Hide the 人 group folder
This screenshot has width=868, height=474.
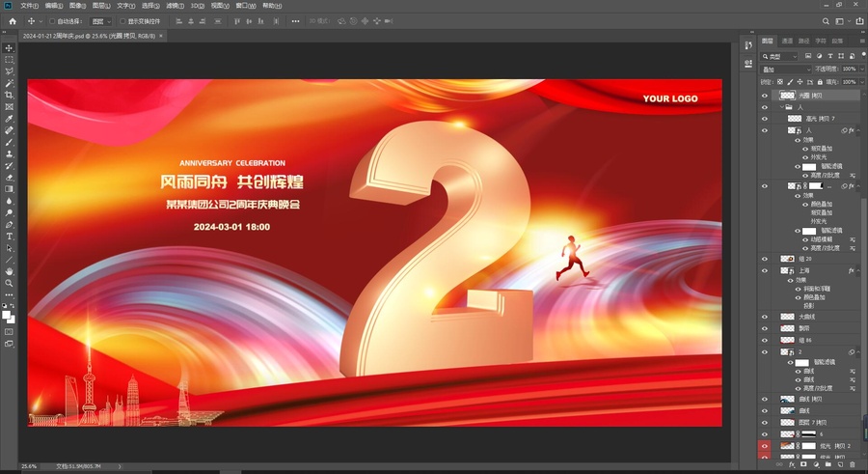tap(765, 107)
